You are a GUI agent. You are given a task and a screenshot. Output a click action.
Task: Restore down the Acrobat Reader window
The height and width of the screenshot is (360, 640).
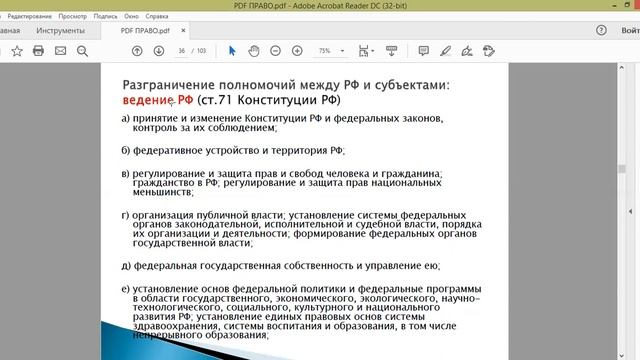[627, 5]
